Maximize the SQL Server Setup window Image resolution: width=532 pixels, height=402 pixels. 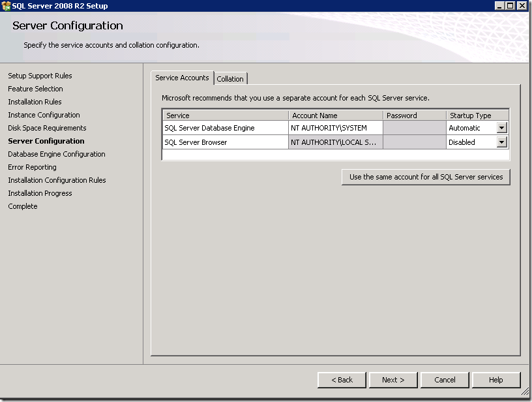[x=510, y=6]
